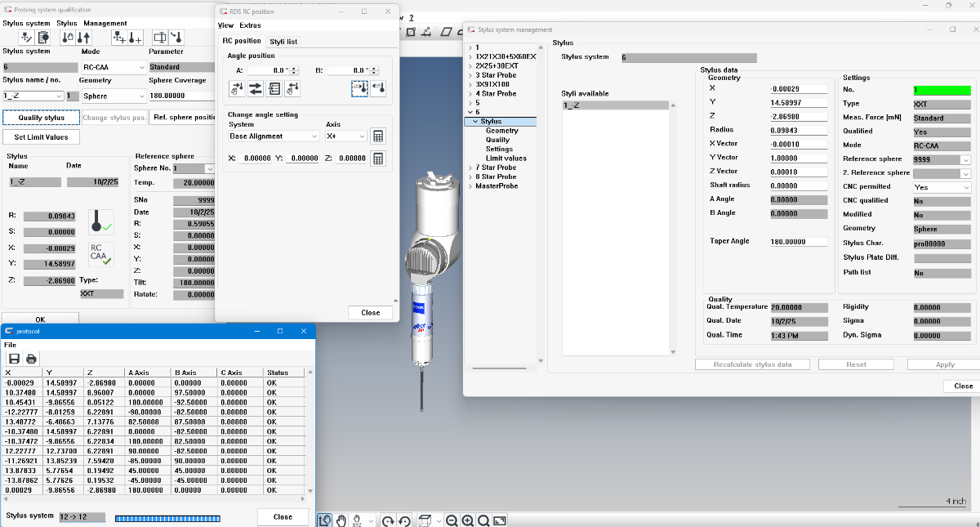Image resolution: width=980 pixels, height=527 pixels.
Task: Click the zoom in magnifier icon
Action: [x=467, y=520]
